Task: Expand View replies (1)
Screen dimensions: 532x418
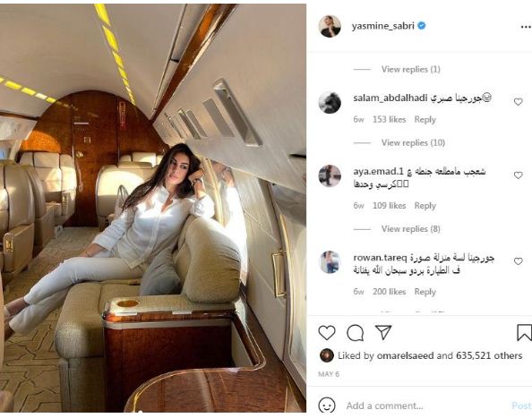Action: point(410,69)
